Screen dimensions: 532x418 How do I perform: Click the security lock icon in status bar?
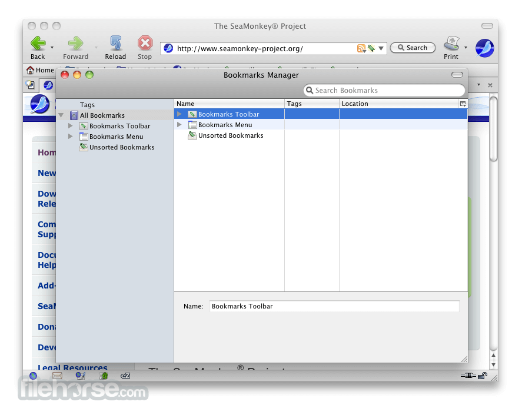(483, 375)
